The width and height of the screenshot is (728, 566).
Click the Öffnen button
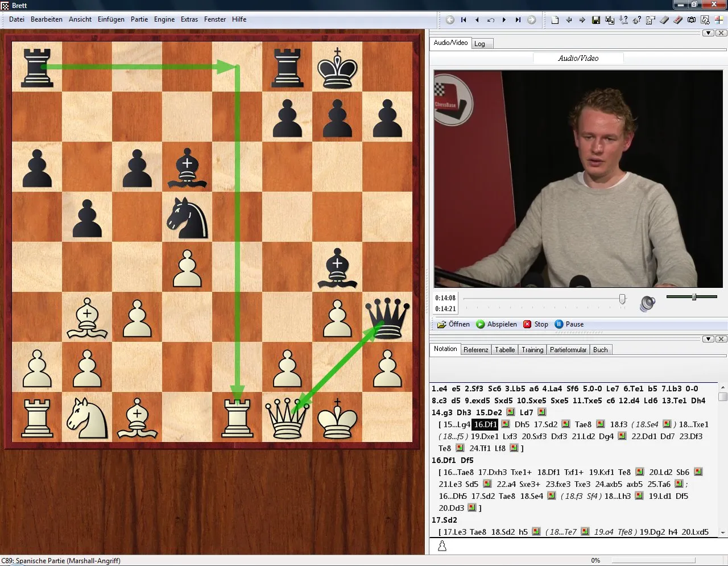(453, 324)
